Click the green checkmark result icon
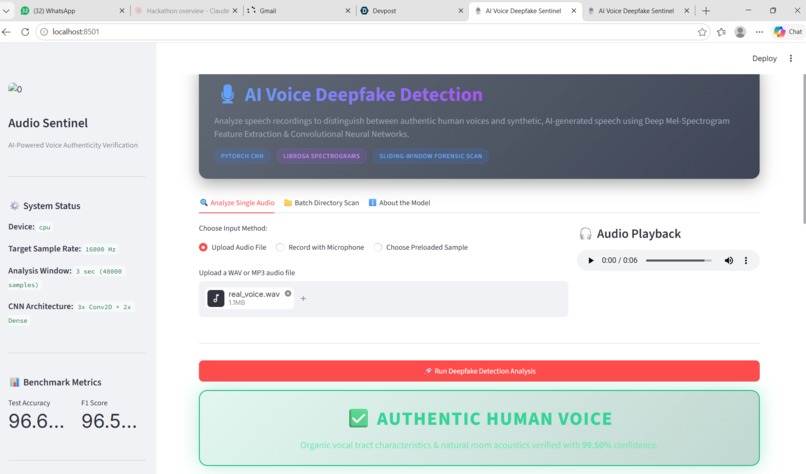The height and width of the screenshot is (474, 806). point(358,418)
